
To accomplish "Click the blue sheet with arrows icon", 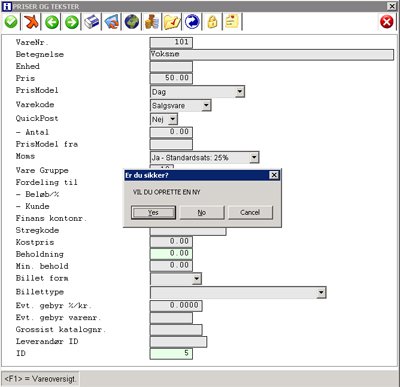I will 112,22.
